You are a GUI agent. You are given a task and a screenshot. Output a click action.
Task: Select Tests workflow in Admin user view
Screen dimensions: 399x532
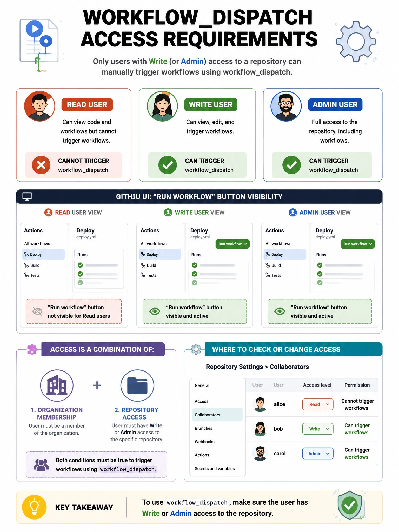tap(273, 275)
